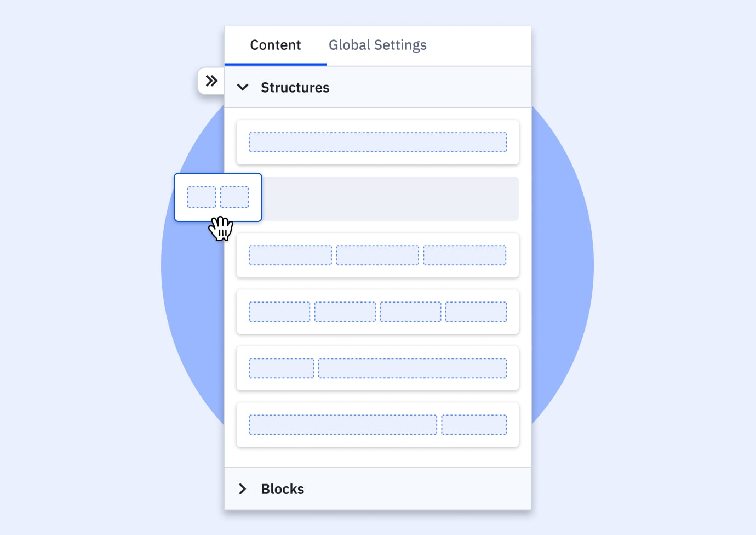Image resolution: width=756 pixels, height=535 pixels.
Task: Click the narrow right column in last structure
Action: (474, 424)
